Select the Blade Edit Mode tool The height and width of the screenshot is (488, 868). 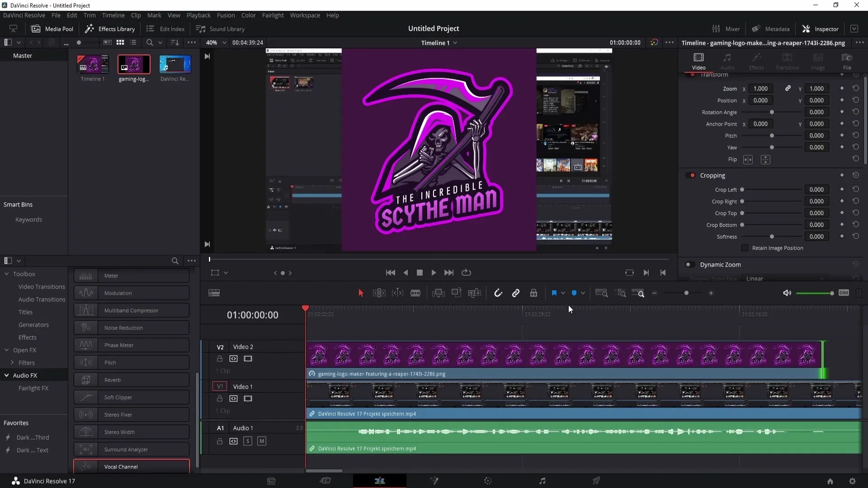click(415, 293)
